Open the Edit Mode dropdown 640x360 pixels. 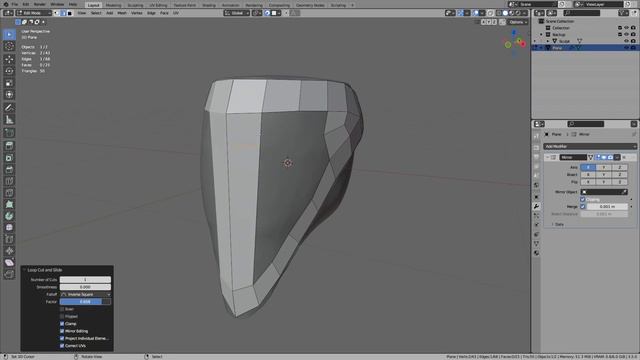pyautogui.click(x=34, y=13)
